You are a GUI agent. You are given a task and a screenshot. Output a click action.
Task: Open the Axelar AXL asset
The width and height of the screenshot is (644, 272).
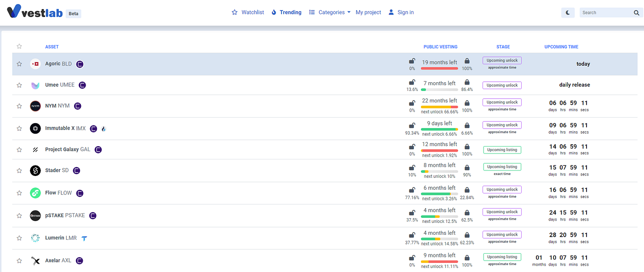(x=58, y=261)
